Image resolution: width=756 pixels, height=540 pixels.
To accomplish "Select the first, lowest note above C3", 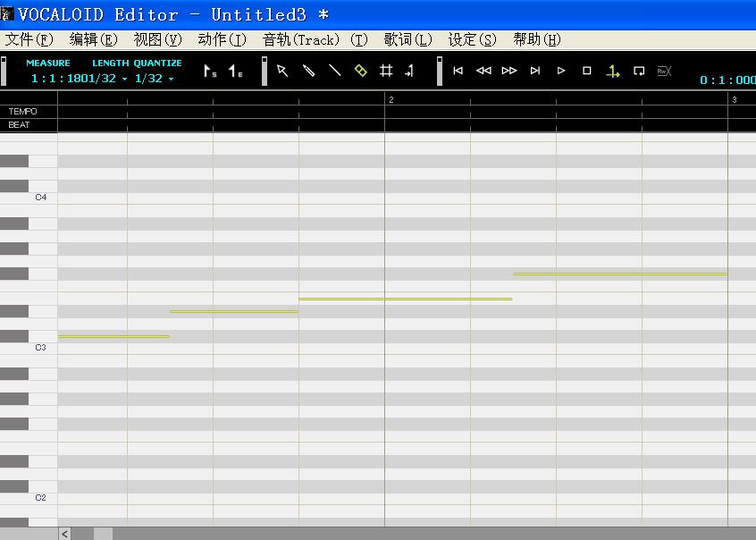I will click(x=113, y=336).
